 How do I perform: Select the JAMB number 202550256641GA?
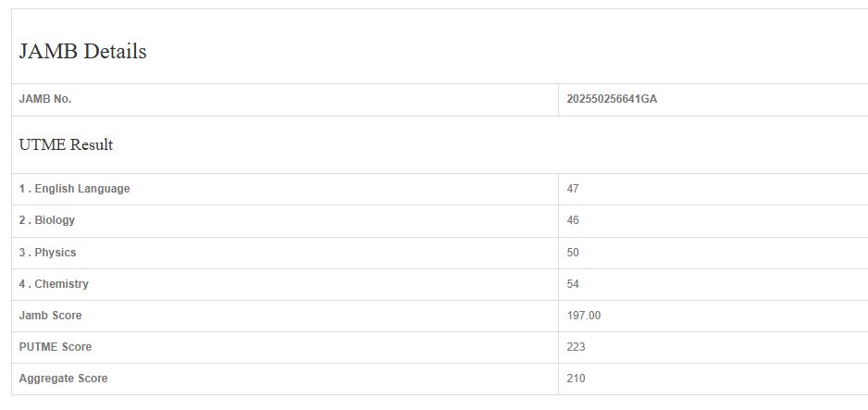pos(612,99)
